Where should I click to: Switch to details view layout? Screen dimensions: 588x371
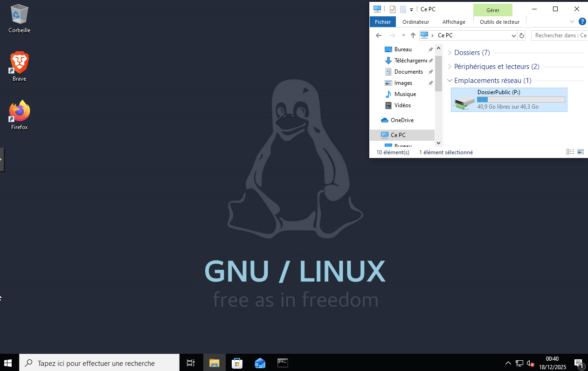tap(570, 152)
